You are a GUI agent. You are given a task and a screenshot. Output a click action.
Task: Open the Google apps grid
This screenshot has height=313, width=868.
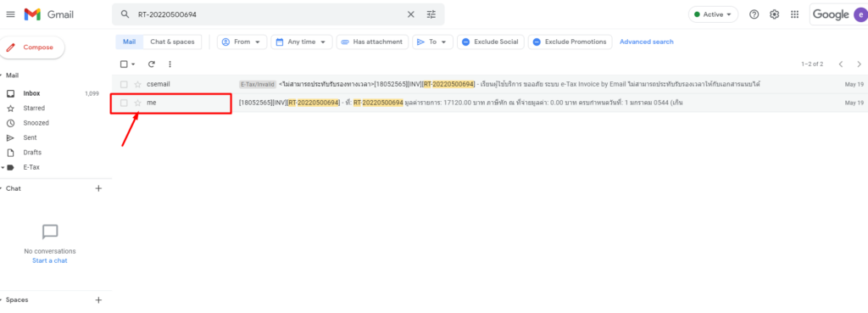(795, 14)
